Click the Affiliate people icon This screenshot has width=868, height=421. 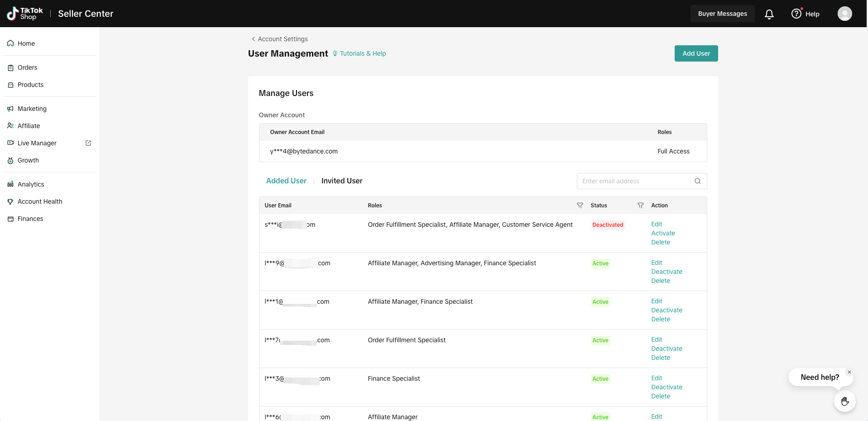pos(10,126)
